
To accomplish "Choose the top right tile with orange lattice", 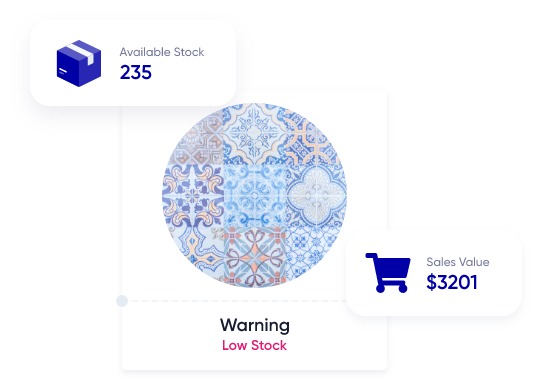I will [311, 140].
